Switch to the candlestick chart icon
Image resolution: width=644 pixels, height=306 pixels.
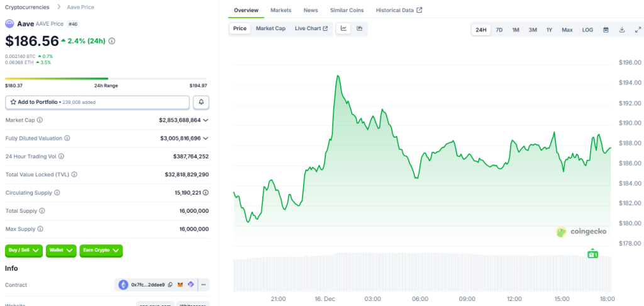tap(360, 28)
